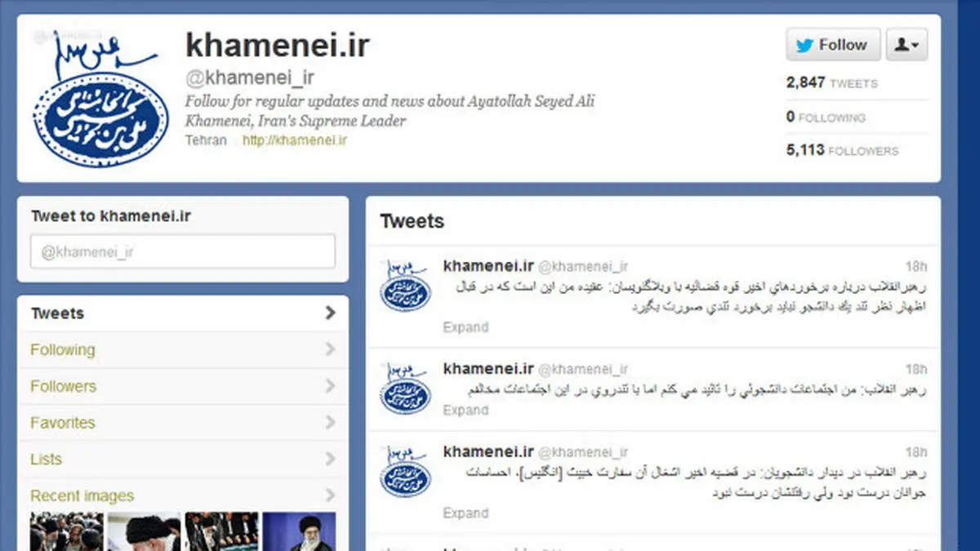Open the fourth recent image with blue background
980x551 pixels.
[299, 531]
